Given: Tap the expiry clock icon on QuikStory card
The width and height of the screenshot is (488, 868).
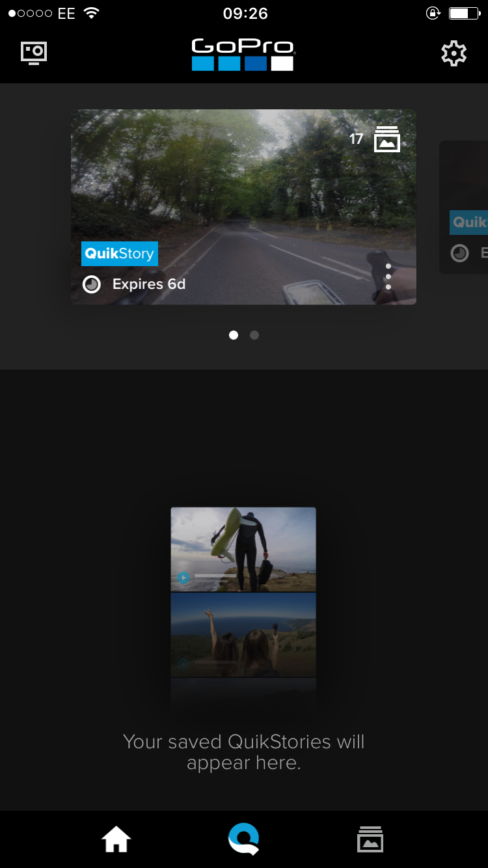Looking at the screenshot, I should 92,284.
